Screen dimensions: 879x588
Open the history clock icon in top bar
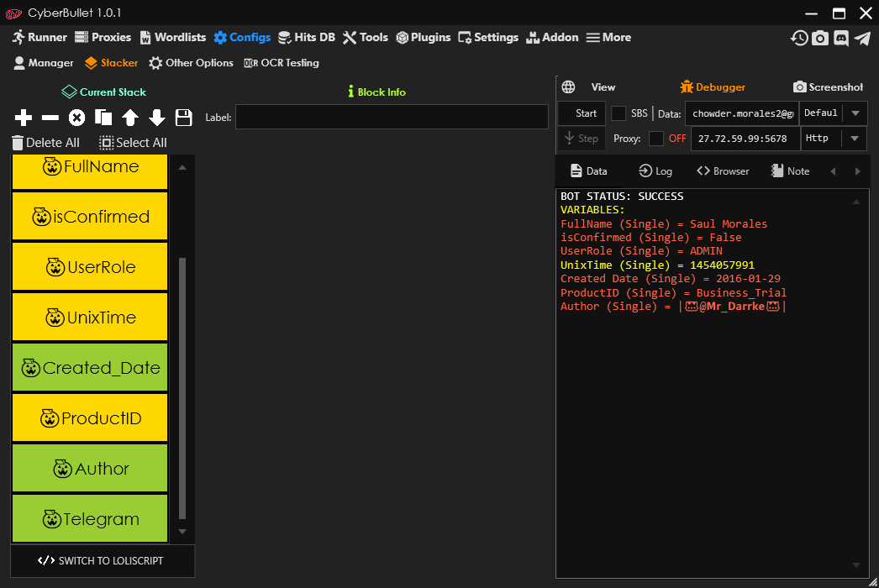pos(799,38)
